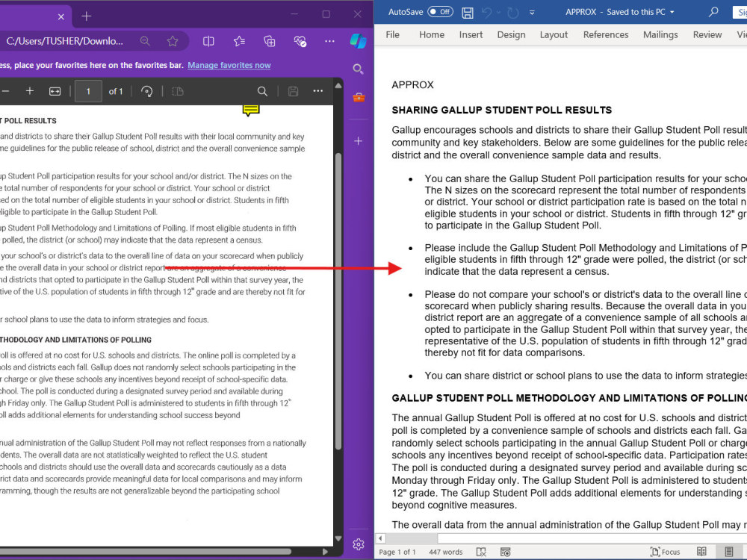Screen dimensions: 747x560
Task: Click PDF vertical scrollbar down arrow
Action: (338, 538)
